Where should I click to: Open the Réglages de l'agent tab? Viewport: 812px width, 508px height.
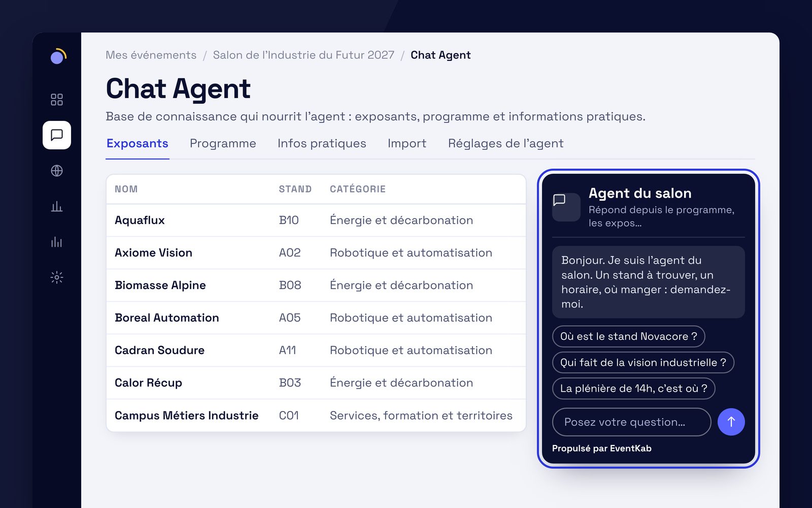[x=505, y=143]
